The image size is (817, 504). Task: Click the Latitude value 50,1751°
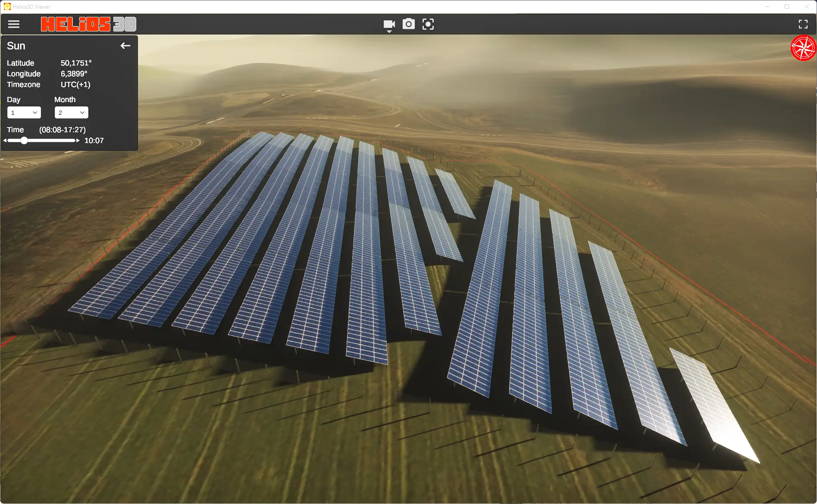coord(76,63)
